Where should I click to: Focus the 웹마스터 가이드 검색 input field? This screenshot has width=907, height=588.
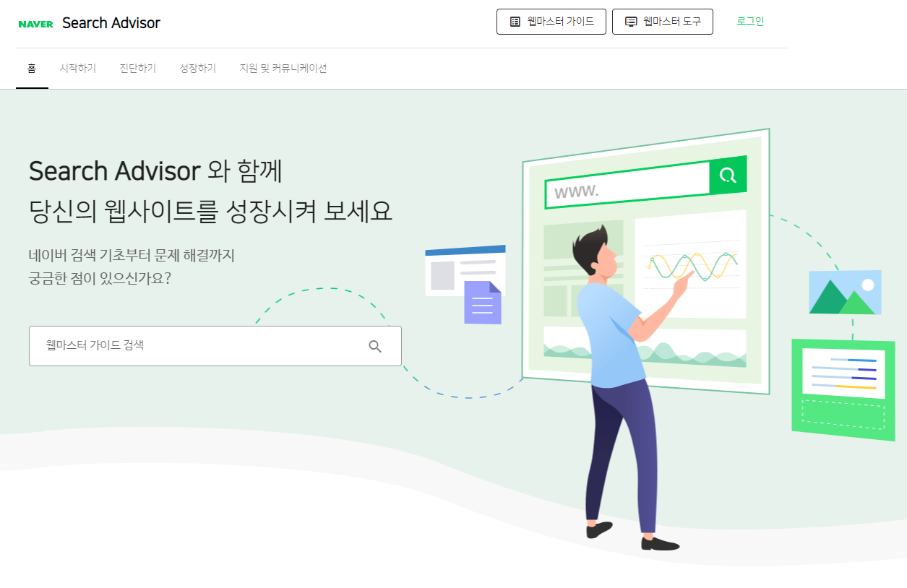point(215,346)
